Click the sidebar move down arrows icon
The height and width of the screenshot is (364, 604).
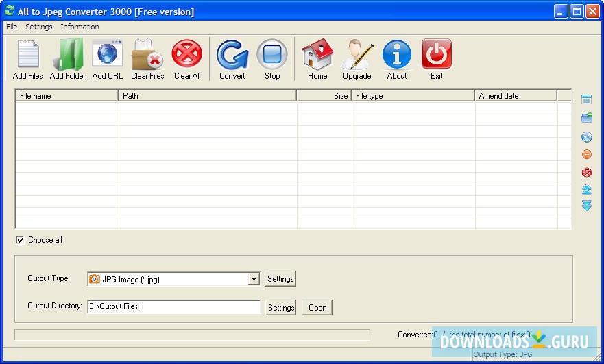pyautogui.click(x=587, y=206)
